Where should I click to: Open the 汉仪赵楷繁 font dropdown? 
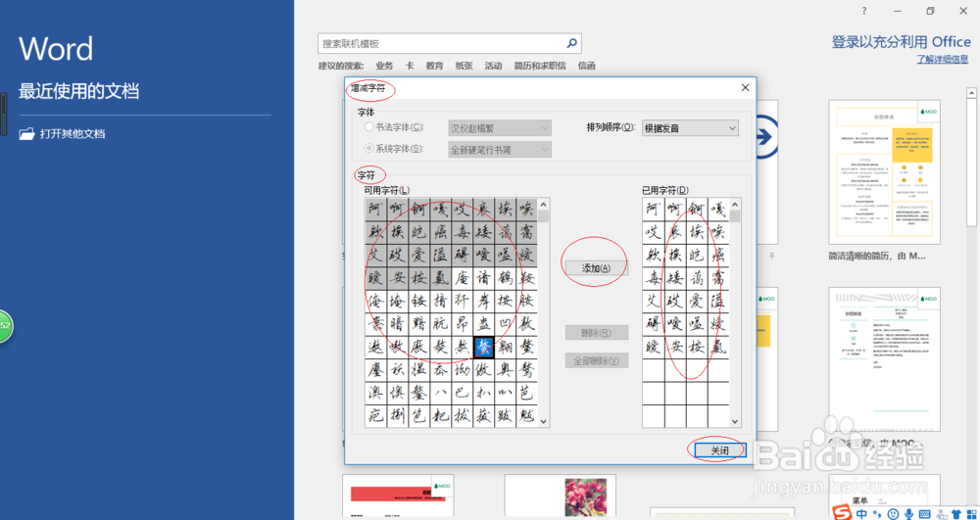click(x=500, y=128)
